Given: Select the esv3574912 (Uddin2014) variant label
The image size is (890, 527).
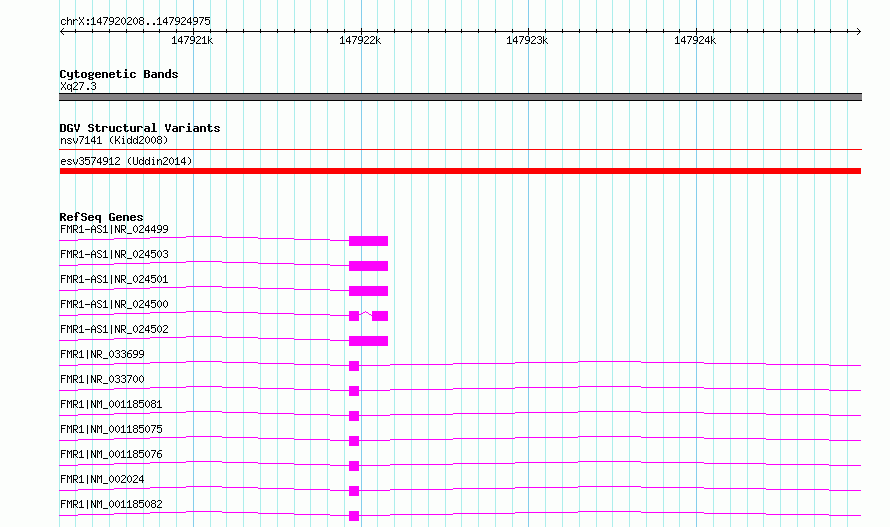Looking at the screenshot, I should click(x=126, y=161).
